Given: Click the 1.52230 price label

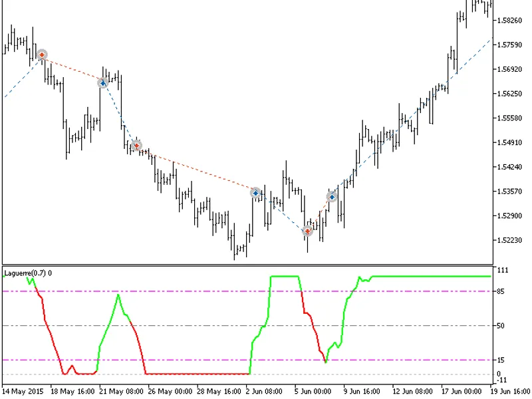Looking at the screenshot, I should tap(509, 240).
